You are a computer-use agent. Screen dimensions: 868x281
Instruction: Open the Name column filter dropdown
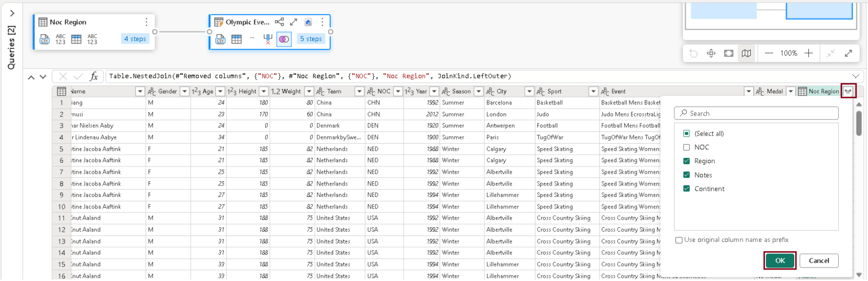point(140,91)
